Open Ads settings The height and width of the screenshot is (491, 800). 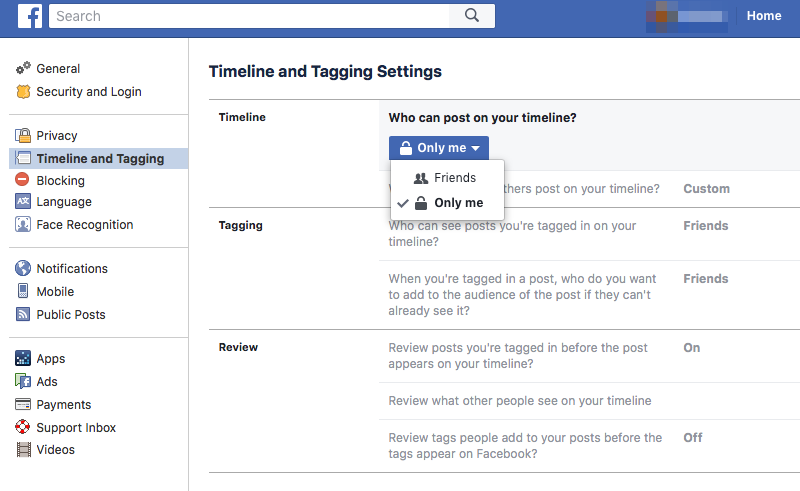click(47, 381)
